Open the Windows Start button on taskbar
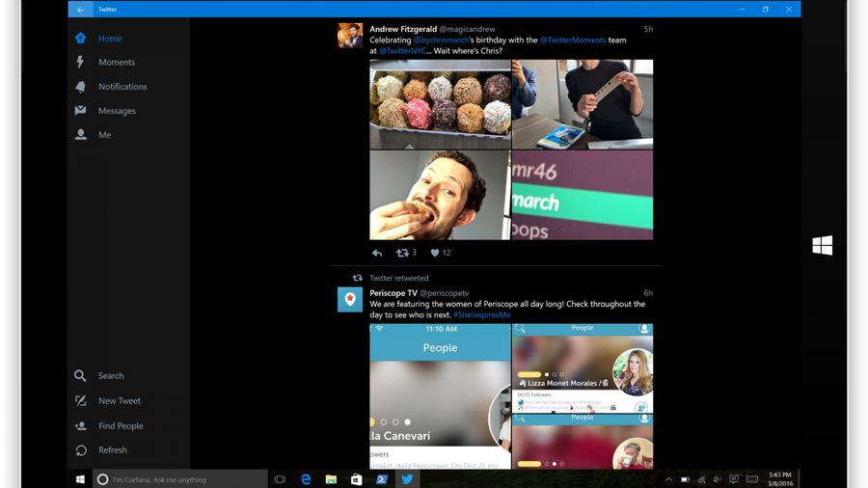The width and height of the screenshot is (868, 488). [80, 479]
